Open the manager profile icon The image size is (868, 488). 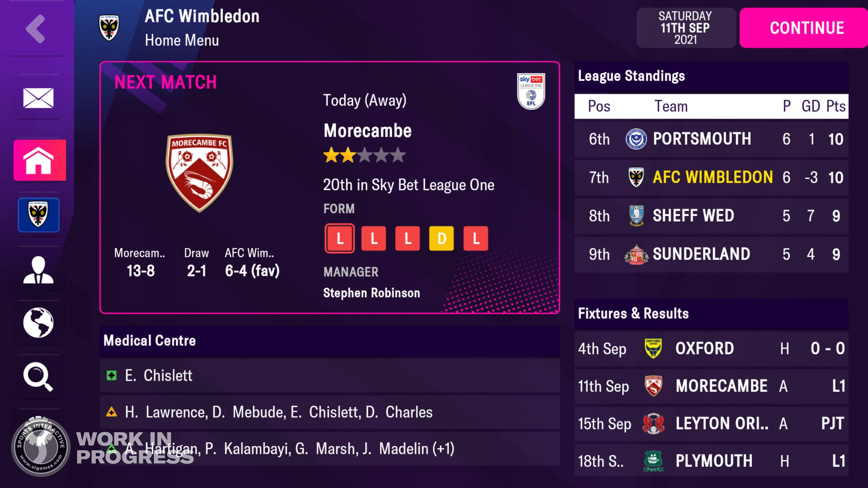point(38,270)
